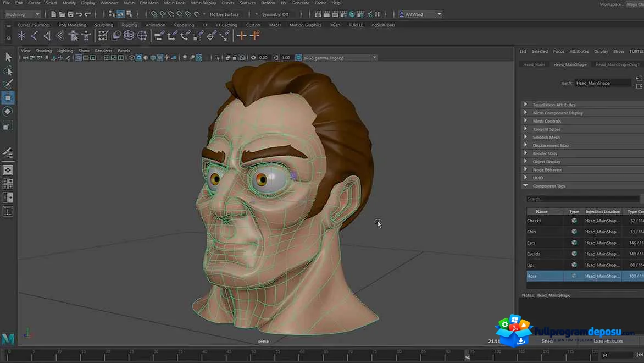
Task: Click the No Live Surface field
Action: click(x=224, y=14)
